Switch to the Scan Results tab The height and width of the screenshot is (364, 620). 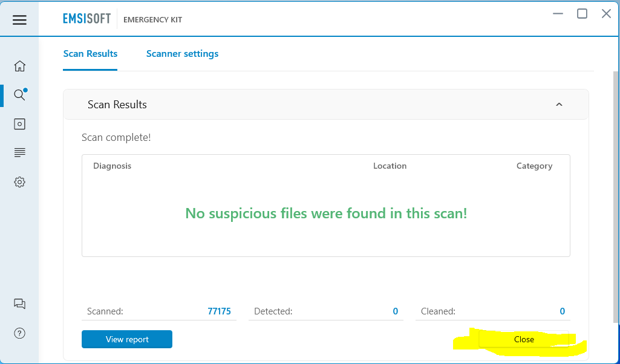tap(90, 54)
